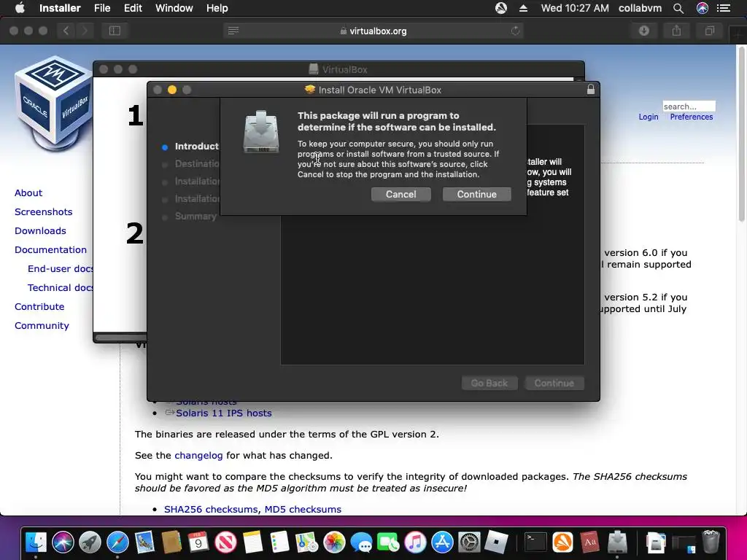Image resolution: width=747 pixels, height=560 pixels.
Task: Open the Documentation link
Action: coord(50,250)
